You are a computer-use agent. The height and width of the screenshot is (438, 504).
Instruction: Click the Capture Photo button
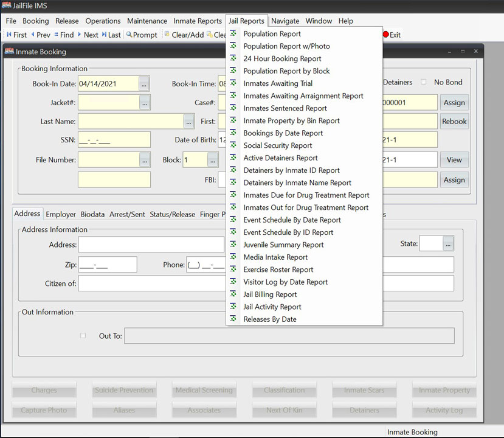point(44,410)
